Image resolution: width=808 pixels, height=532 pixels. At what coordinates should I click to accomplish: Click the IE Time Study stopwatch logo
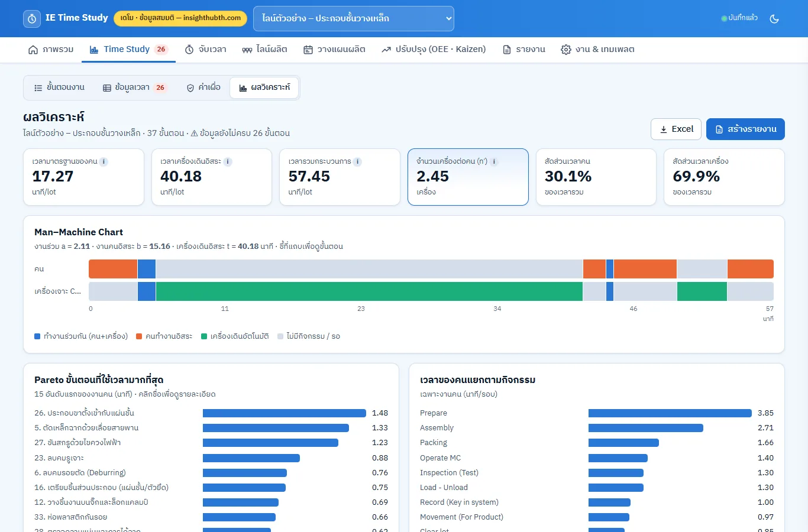tap(32, 18)
